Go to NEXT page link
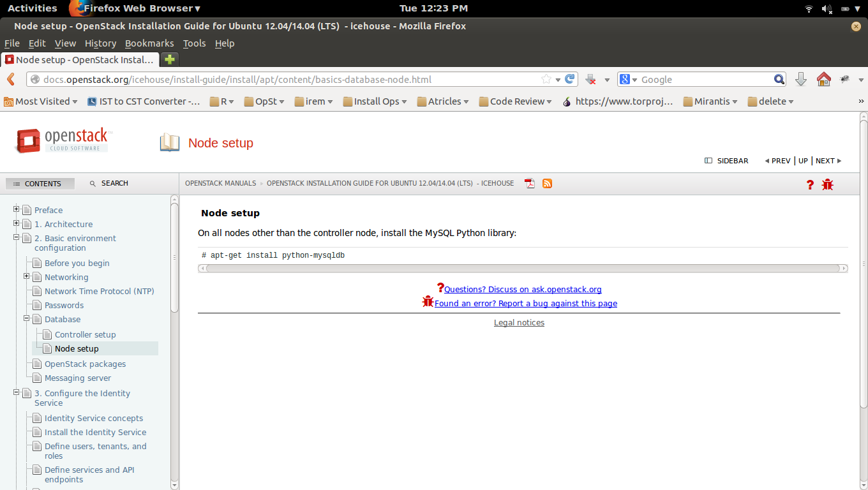868x490 pixels. pyautogui.click(x=828, y=161)
